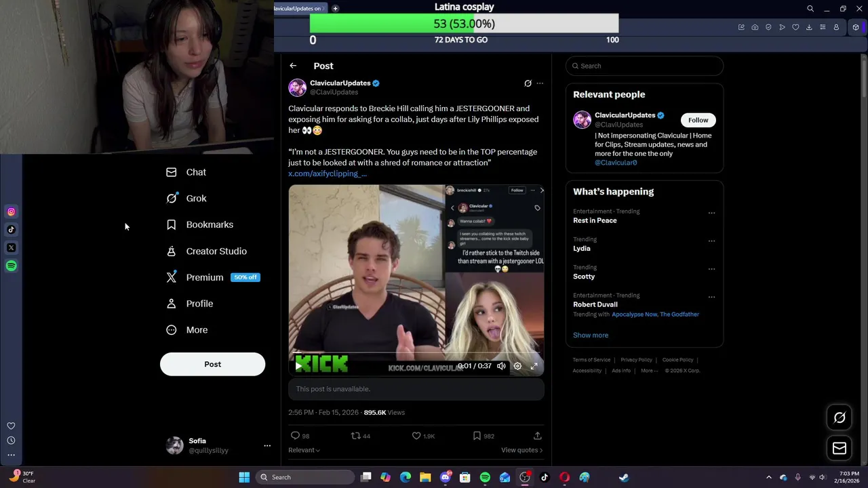Open the Apocalypse Now trending link
The width and height of the screenshot is (868, 488).
(x=634, y=314)
